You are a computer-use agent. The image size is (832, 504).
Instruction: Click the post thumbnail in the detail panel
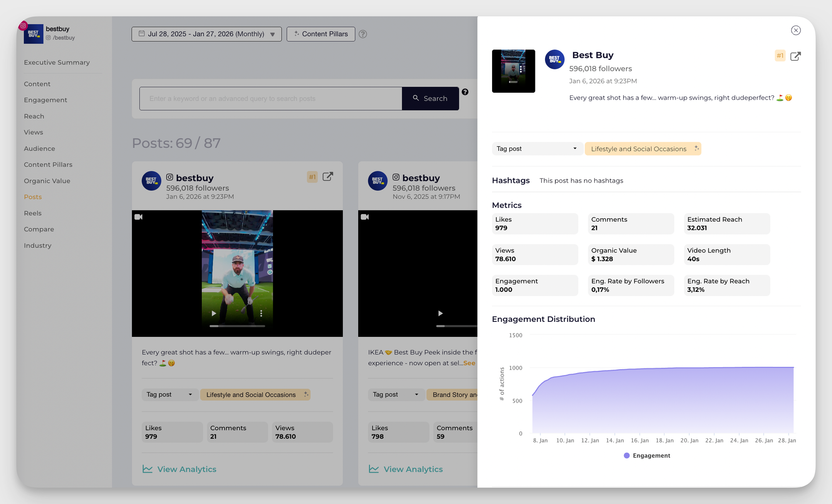point(513,71)
